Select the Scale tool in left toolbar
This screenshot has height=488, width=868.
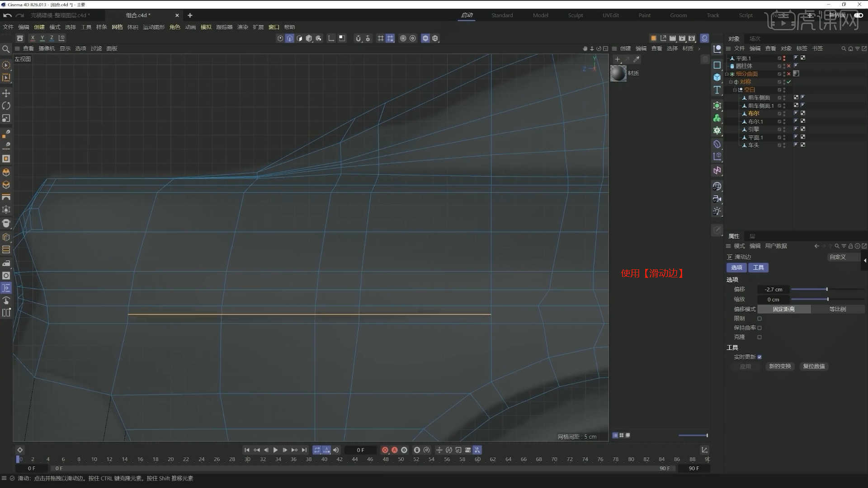point(6,118)
